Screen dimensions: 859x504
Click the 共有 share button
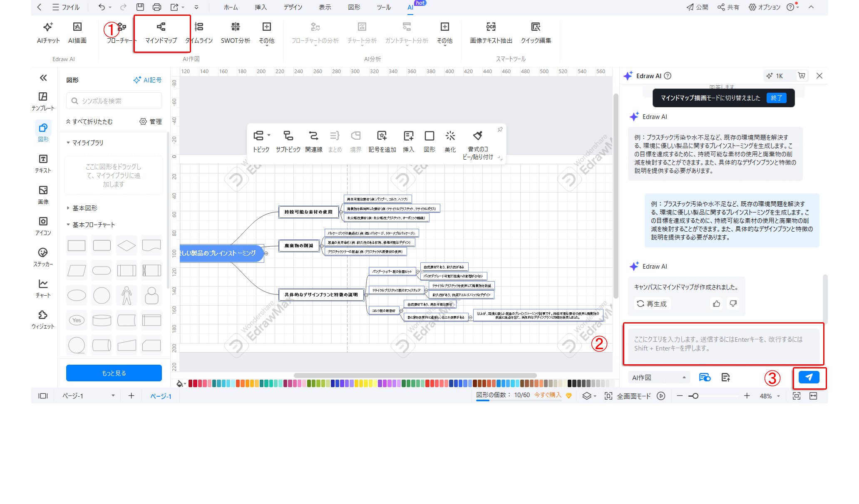(728, 7)
